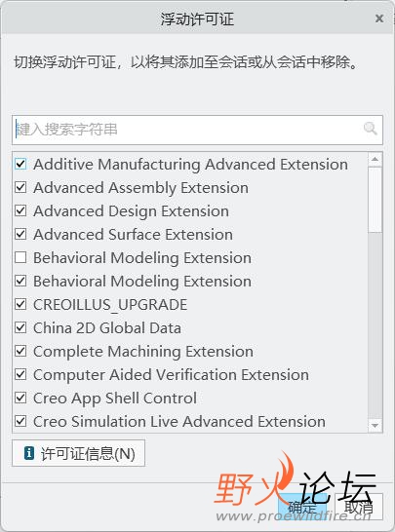This screenshot has height=532, width=395.
Task: Uncheck Creo App Shell Control
Action: coord(20,399)
